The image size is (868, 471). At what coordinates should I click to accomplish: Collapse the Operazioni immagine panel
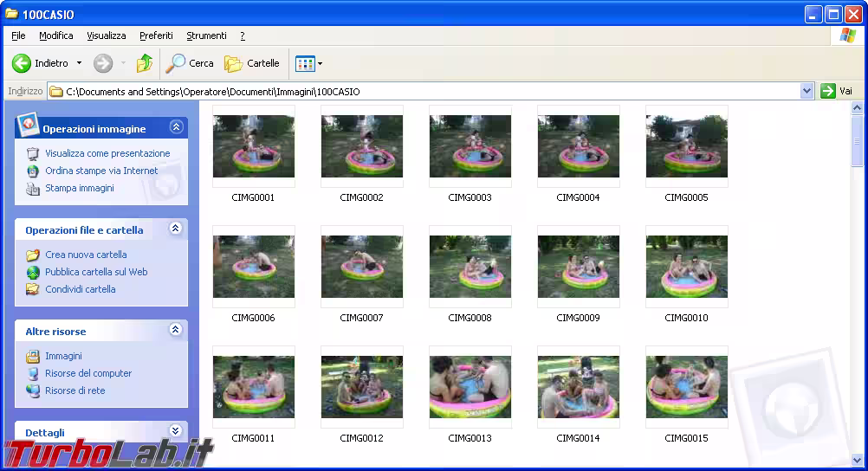[x=176, y=127]
